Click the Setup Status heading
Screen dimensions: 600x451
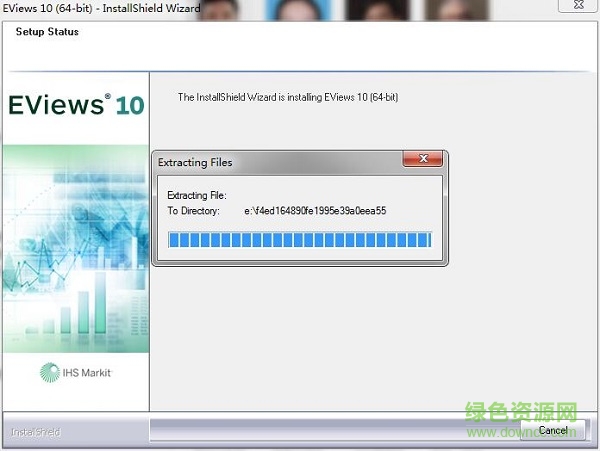[x=47, y=32]
